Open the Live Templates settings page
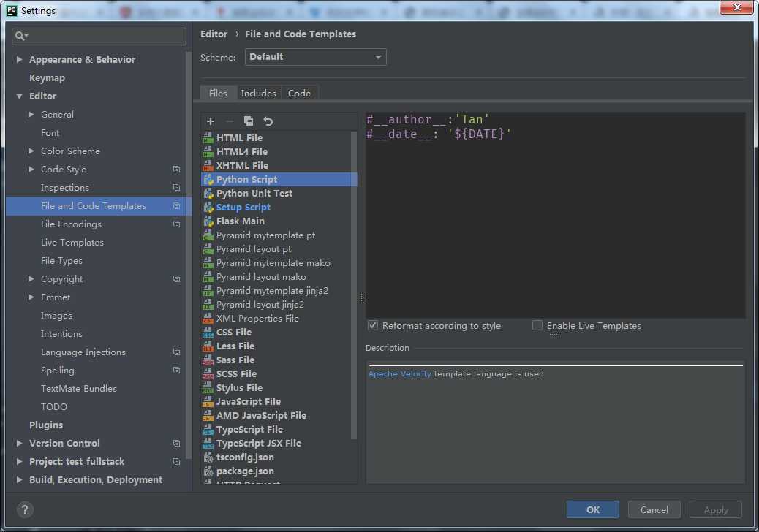This screenshot has width=759, height=532. click(72, 243)
